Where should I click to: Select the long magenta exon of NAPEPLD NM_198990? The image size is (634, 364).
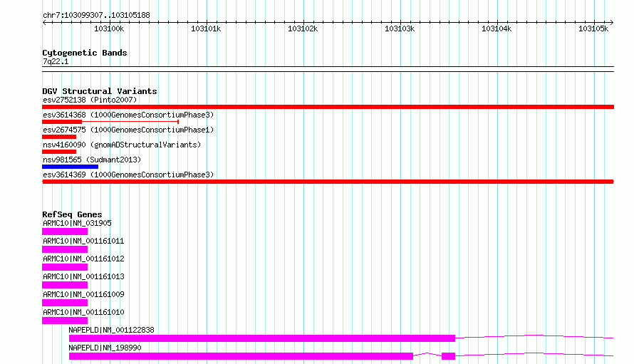click(241, 356)
